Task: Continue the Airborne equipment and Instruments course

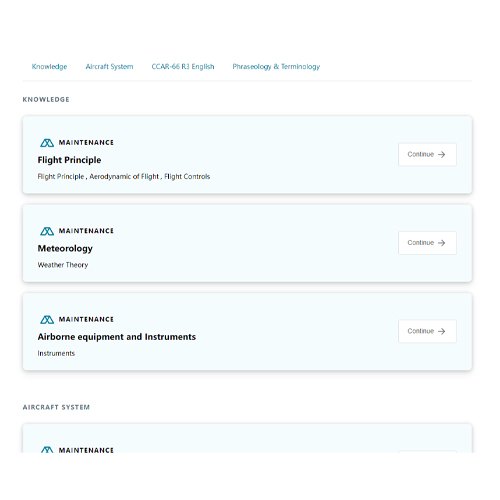Action: click(427, 331)
